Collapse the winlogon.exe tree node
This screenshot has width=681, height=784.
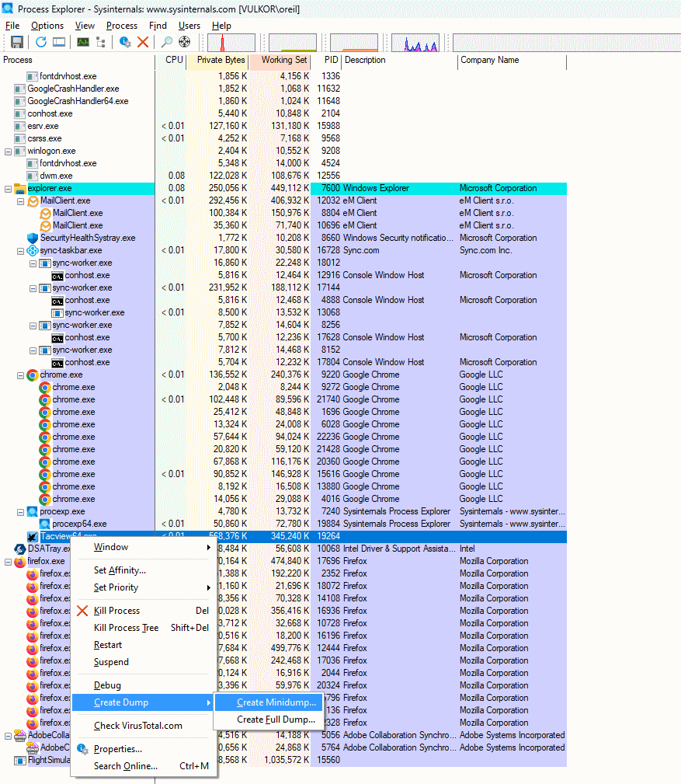(x=8, y=152)
